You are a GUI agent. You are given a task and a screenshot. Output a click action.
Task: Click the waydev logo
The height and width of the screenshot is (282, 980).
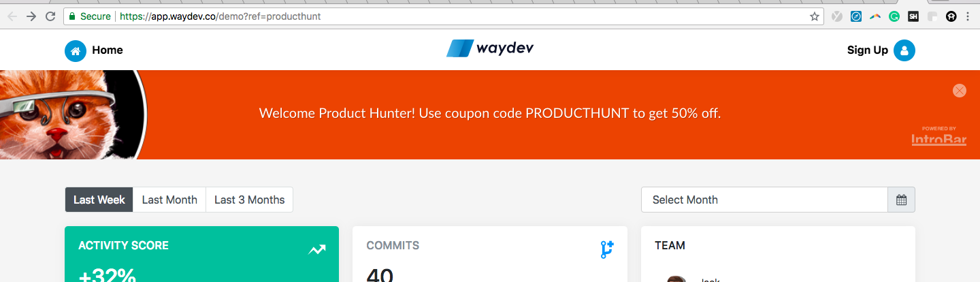click(490, 48)
